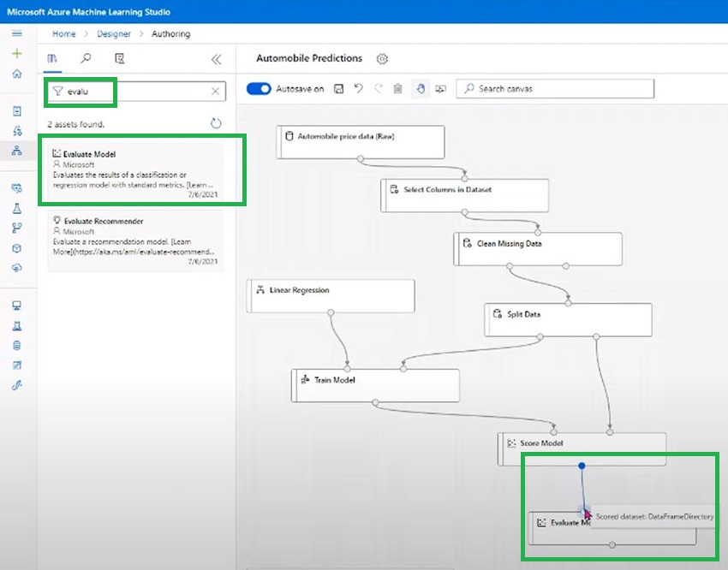Select Clean Missing Data module

[x=538, y=249]
